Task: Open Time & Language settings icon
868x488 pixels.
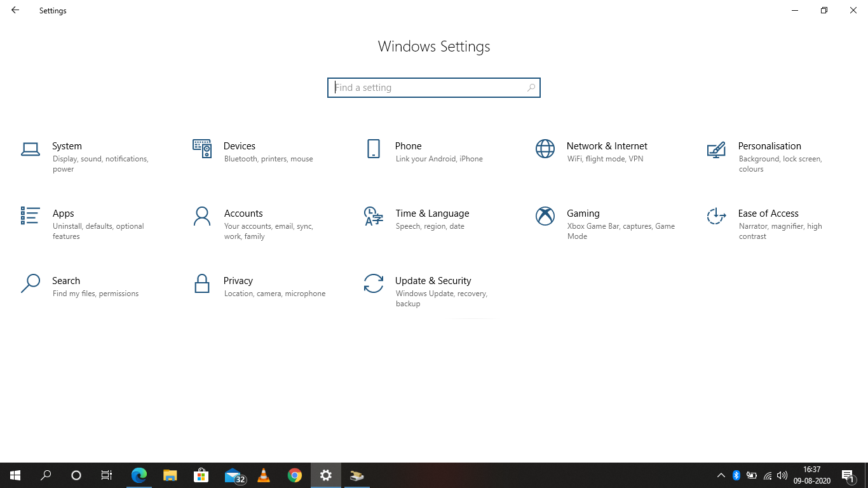Action: click(x=374, y=216)
